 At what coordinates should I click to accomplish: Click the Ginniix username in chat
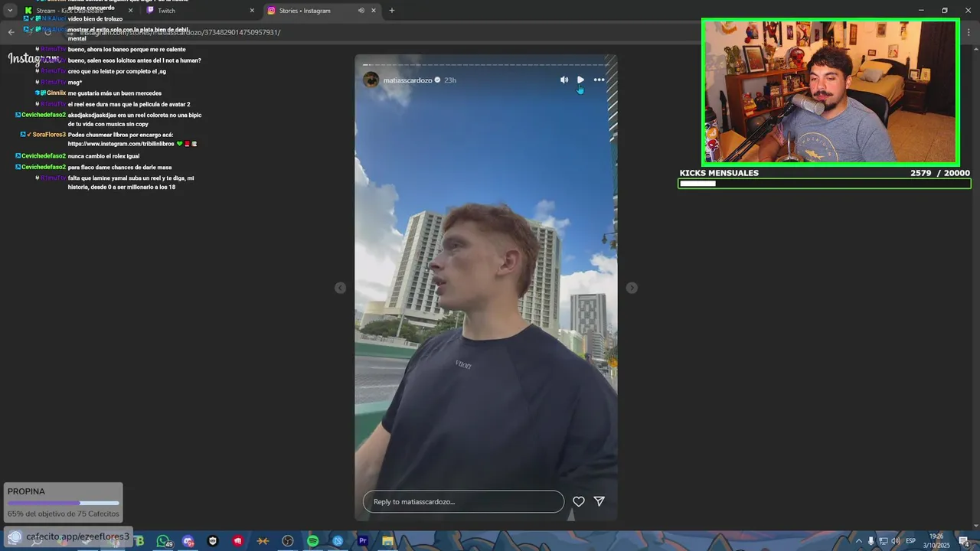(x=56, y=93)
